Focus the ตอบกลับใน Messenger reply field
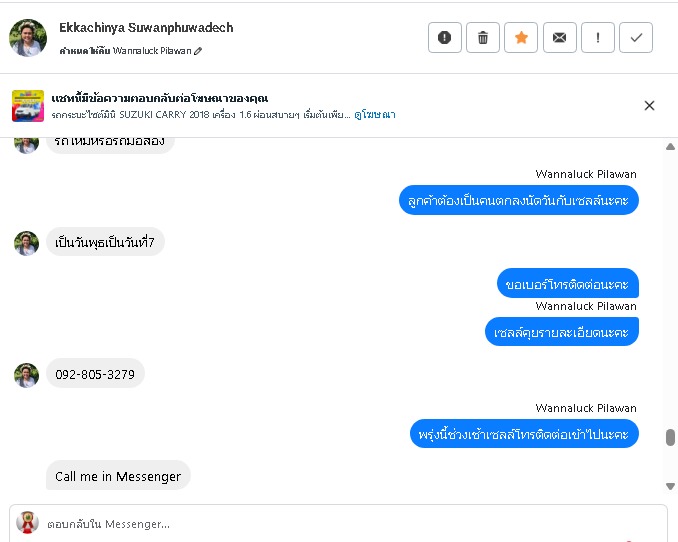Screen dimensions: 678x542 pos(330,523)
